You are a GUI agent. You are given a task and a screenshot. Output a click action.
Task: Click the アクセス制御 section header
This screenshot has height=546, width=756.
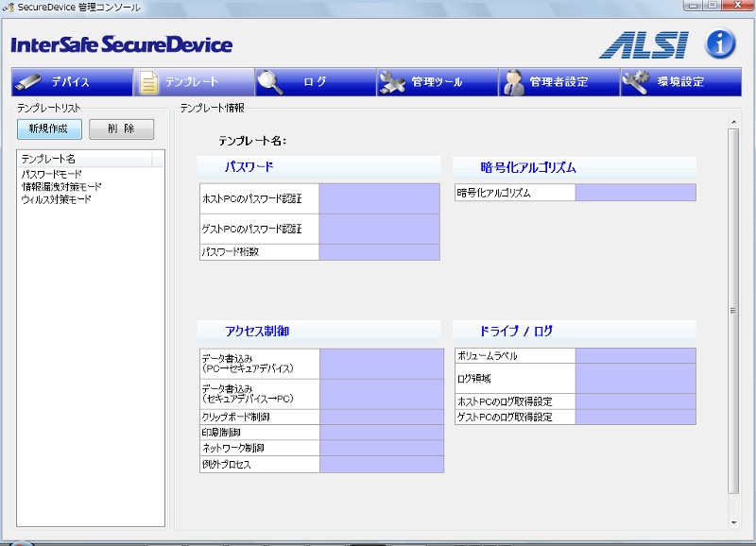click(x=319, y=331)
